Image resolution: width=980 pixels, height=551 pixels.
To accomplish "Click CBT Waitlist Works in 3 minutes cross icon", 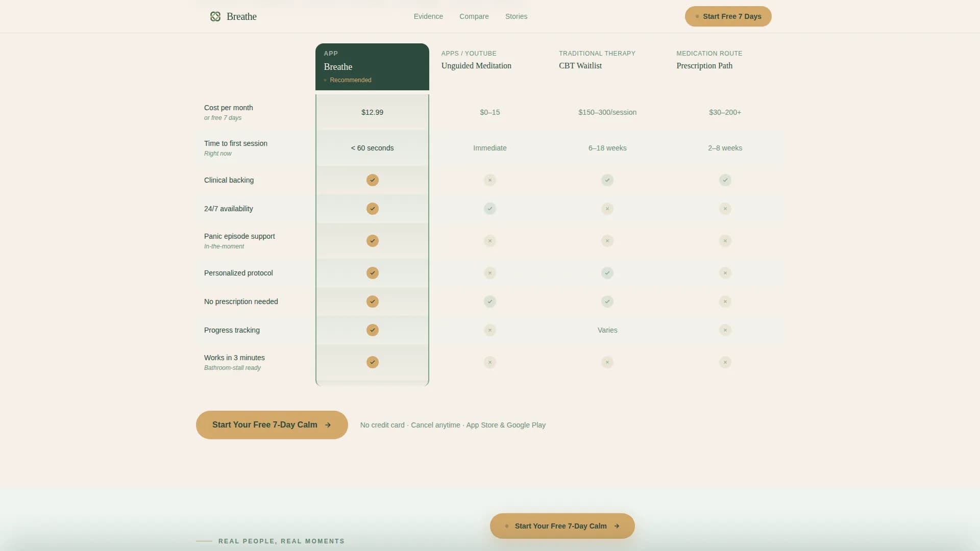I will pyautogui.click(x=607, y=362).
